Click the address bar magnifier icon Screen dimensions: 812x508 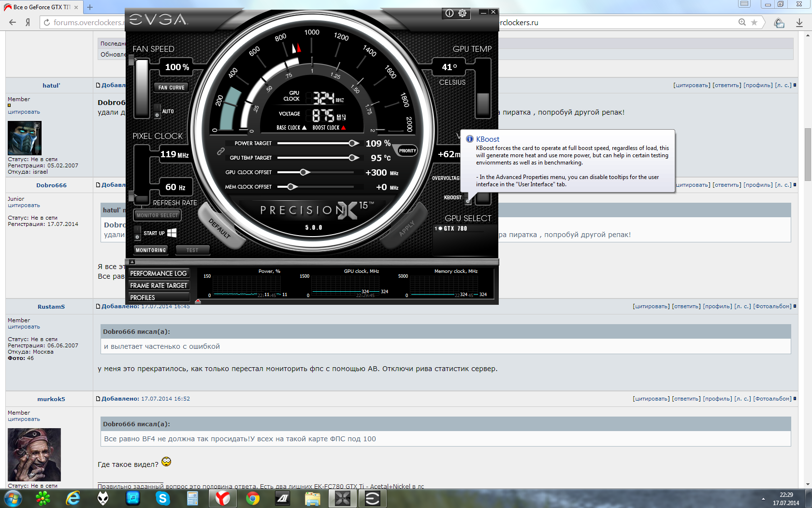742,22
